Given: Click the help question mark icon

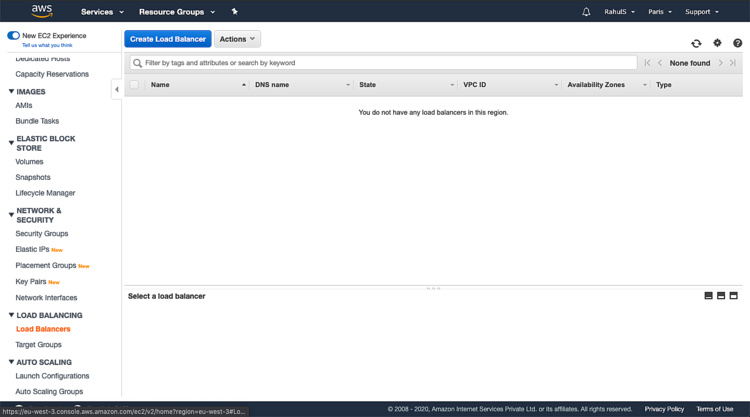Looking at the screenshot, I should pyautogui.click(x=738, y=43).
